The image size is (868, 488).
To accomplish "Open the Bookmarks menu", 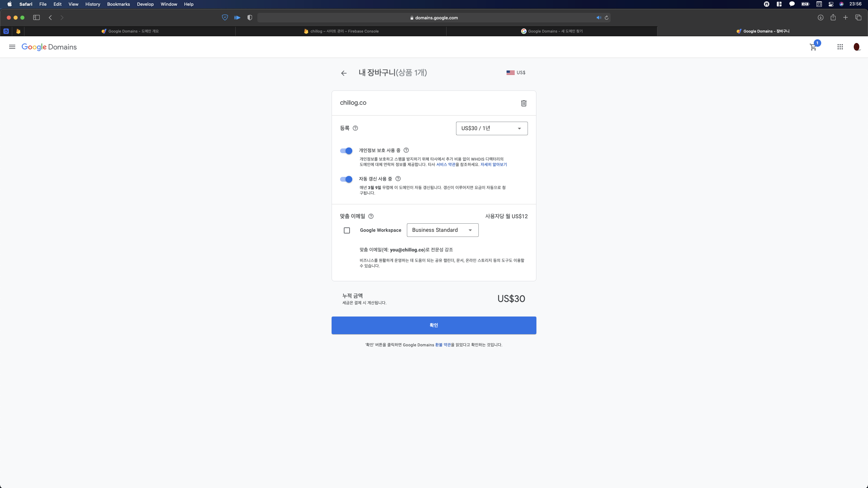I will [x=118, y=4].
